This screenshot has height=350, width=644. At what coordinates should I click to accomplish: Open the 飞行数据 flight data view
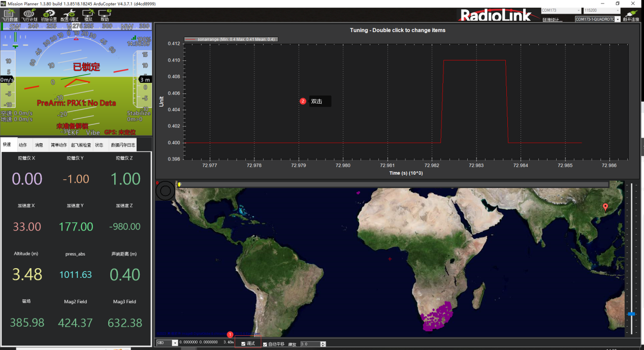pyautogui.click(x=10, y=15)
